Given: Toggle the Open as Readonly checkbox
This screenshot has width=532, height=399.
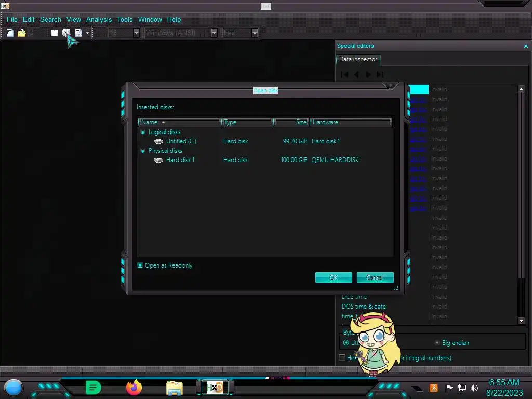Looking at the screenshot, I should [x=140, y=265].
